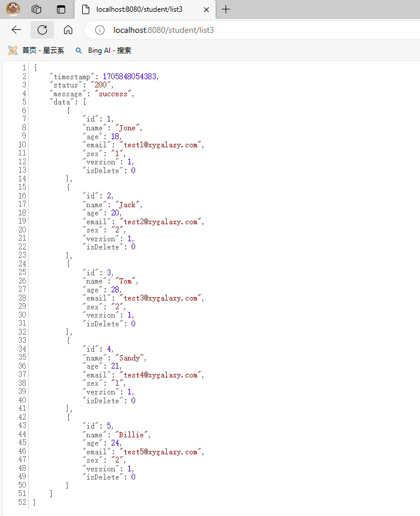Click the name value "Billie"
Screen dimensions: 420x516
click(x=133, y=435)
